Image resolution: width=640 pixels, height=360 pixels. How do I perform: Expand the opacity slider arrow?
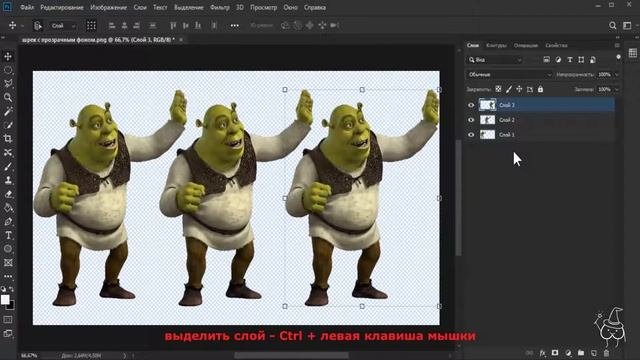pyautogui.click(x=616, y=75)
